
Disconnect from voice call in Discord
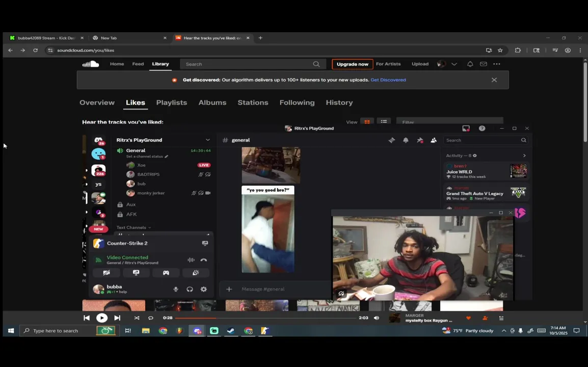(204, 259)
